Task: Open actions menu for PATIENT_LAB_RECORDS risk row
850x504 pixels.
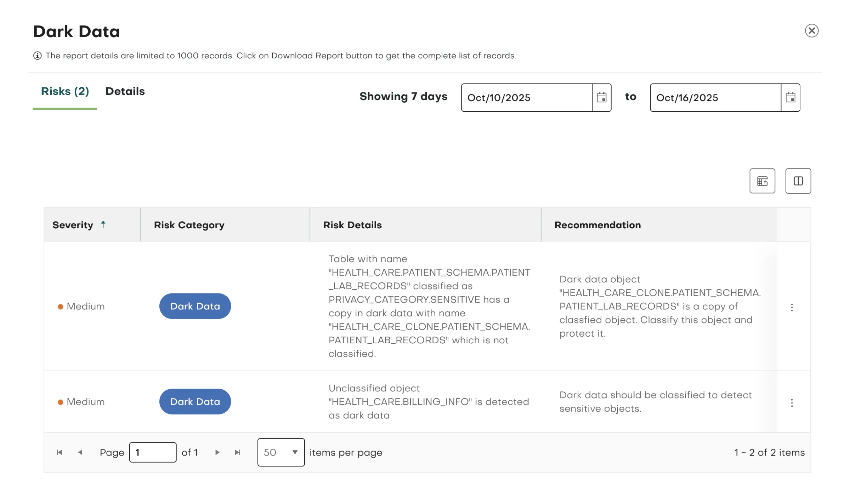Action: (x=792, y=308)
